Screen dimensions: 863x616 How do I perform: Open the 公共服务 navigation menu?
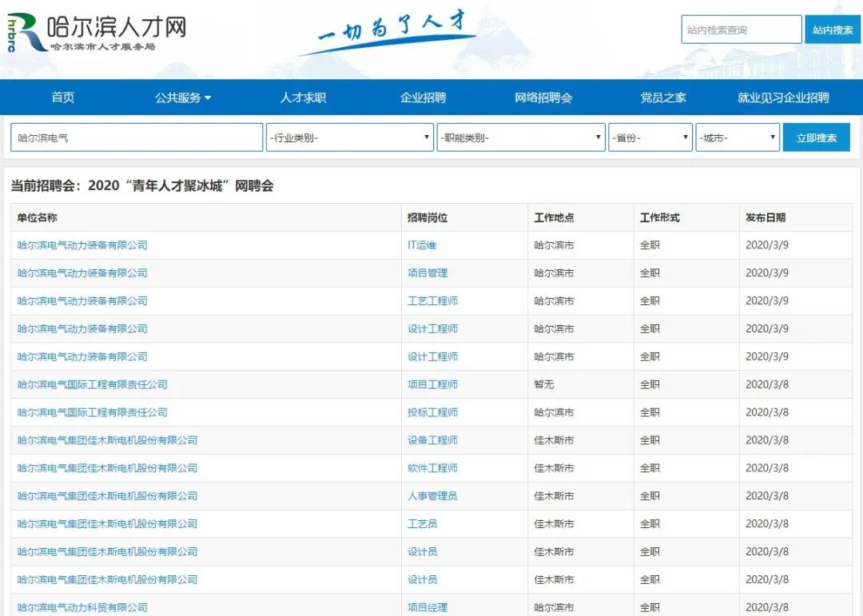pyautogui.click(x=183, y=97)
